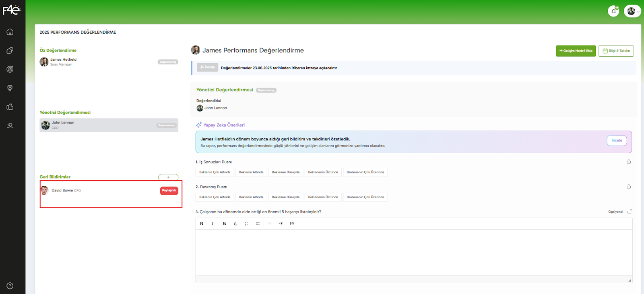Image resolution: width=644 pixels, height=294 pixels.
Task: Open the help question mark icon
Action: tap(10, 286)
